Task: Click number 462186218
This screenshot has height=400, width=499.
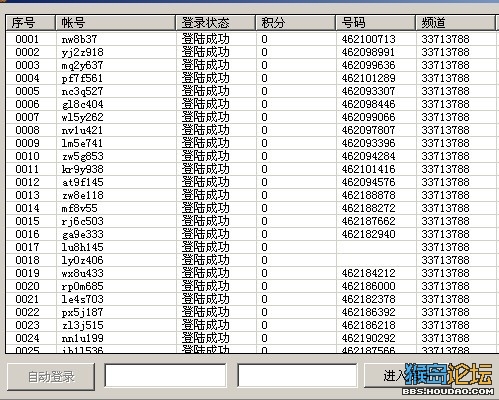Action: (x=368, y=325)
